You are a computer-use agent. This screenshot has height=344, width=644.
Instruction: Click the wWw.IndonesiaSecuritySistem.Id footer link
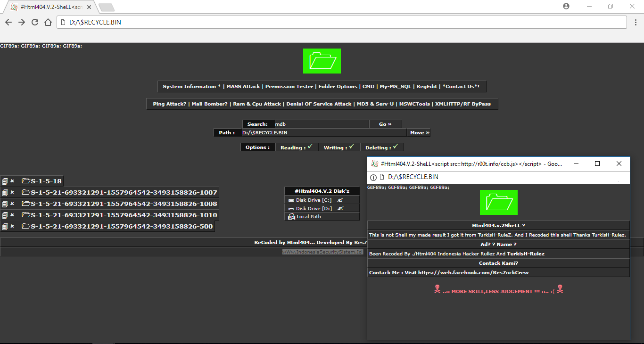pyautogui.click(x=322, y=252)
